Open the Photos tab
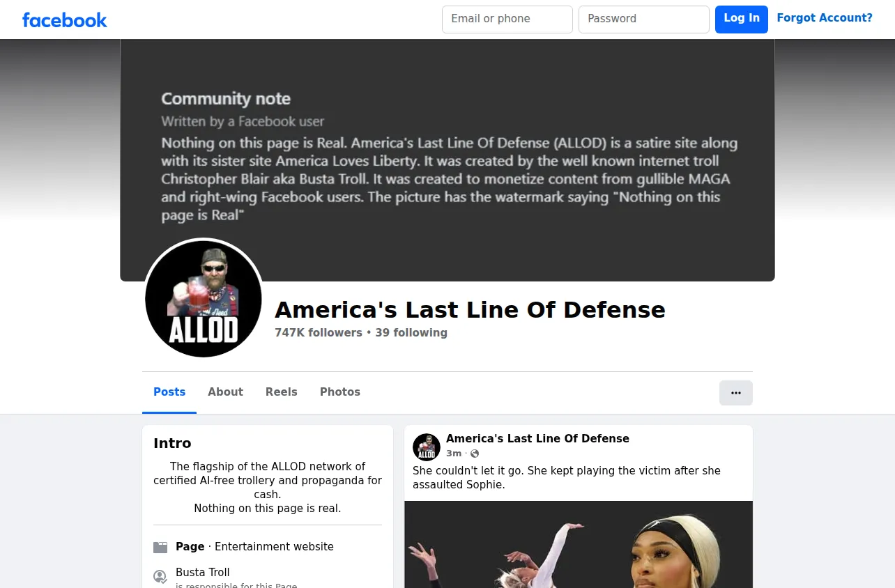 (x=340, y=392)
